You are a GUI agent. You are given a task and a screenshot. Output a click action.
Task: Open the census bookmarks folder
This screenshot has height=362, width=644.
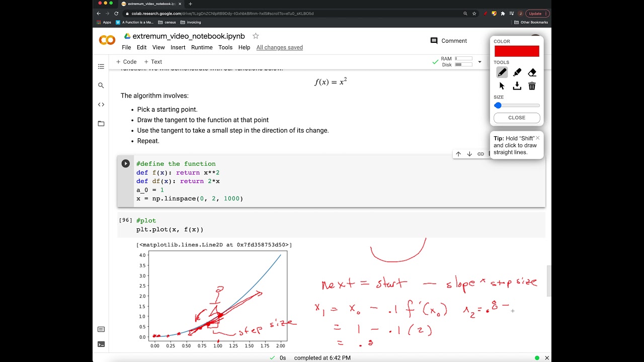click(x=167, y=22)
